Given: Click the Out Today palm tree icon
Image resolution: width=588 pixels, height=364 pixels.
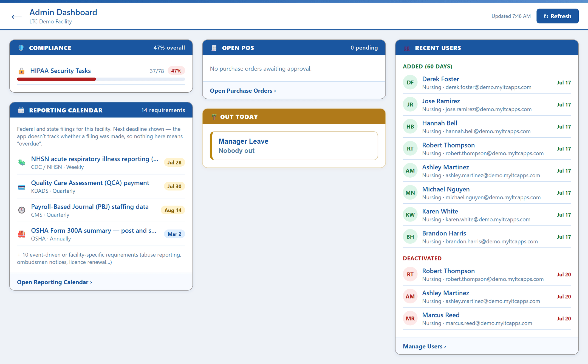Looking at the screenshot, I should [x=214, y=117].
